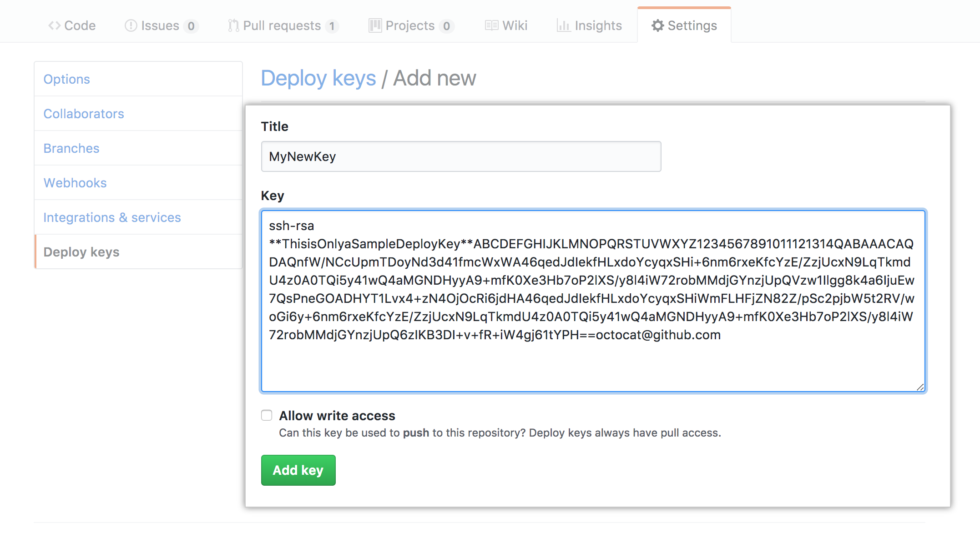Open the Deploy keys breadcrumb link
The height and width of the screenshot is (543, 980).
(x=318, y=78)
